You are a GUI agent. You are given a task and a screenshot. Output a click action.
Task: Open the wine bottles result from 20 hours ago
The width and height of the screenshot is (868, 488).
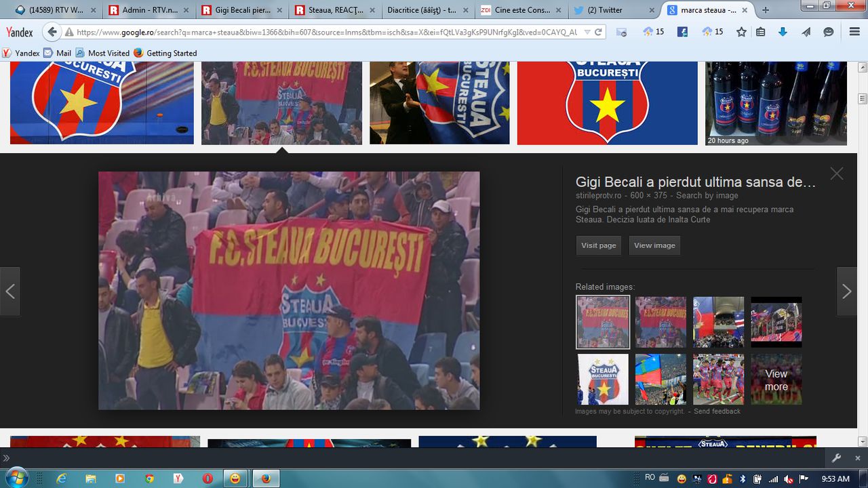776,103
